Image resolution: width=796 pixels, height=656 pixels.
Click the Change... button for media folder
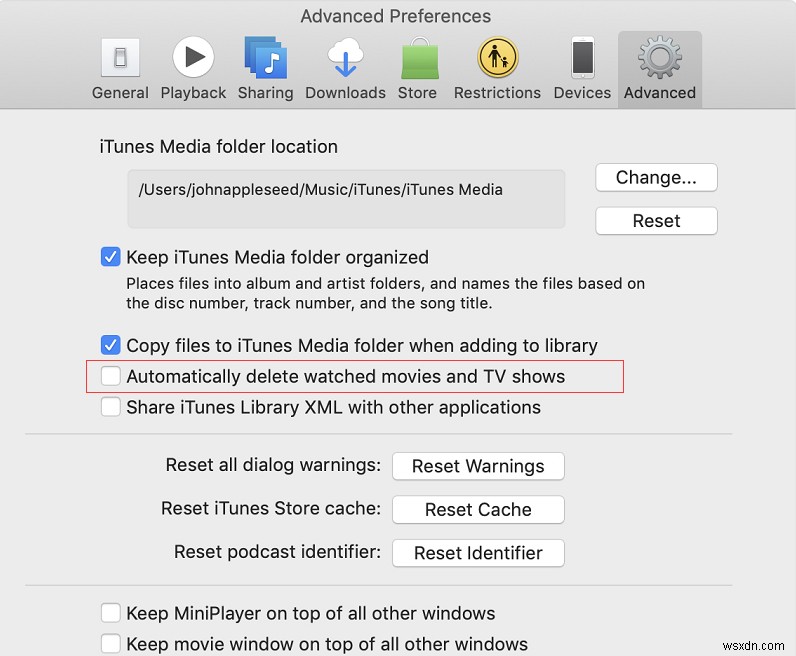point(656,178)
